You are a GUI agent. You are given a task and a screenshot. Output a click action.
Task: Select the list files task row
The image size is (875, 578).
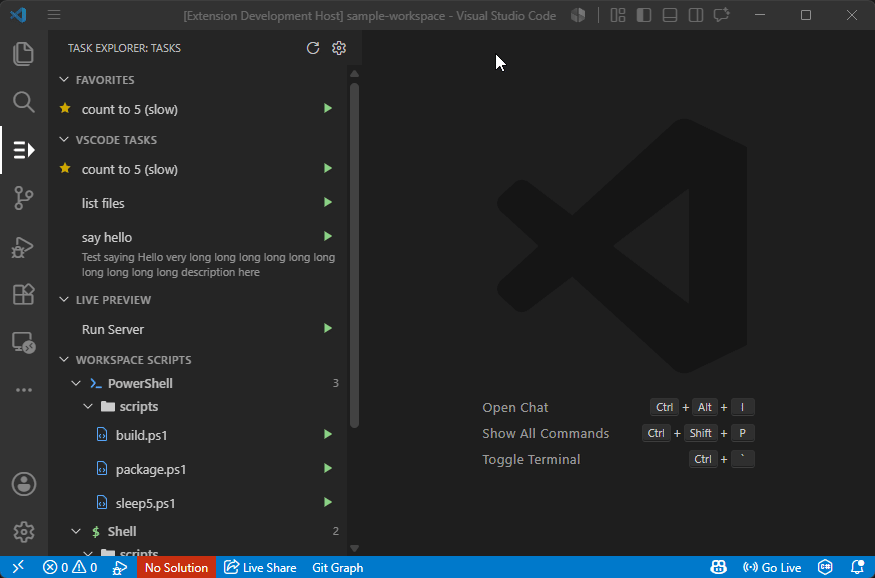pyautogui.click(x=198, y=203)
